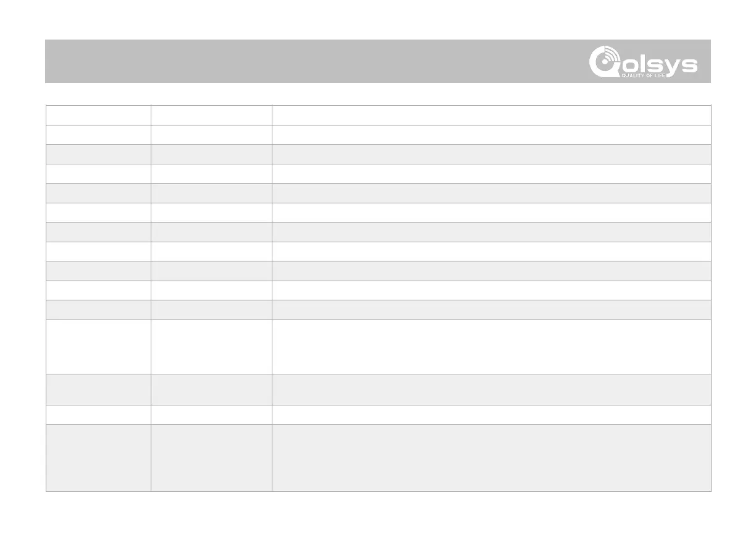Click the wide cell of the second table row
Screen dimensions: 756x534
pos(491,135)
